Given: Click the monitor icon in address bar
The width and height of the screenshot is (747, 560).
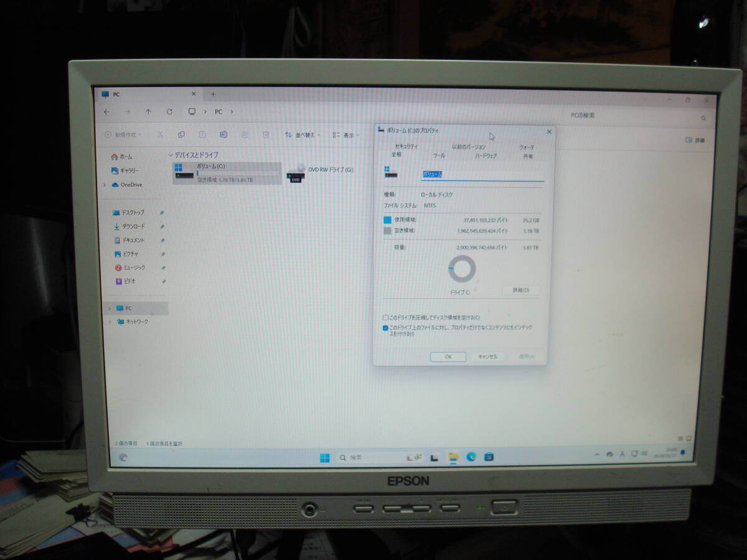Looking at the screenshot, I should (192, 112).
